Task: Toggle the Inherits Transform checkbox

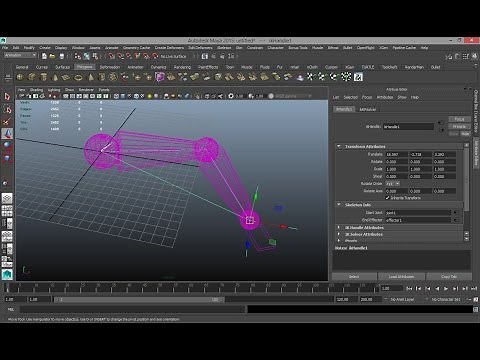Action: 388,198
